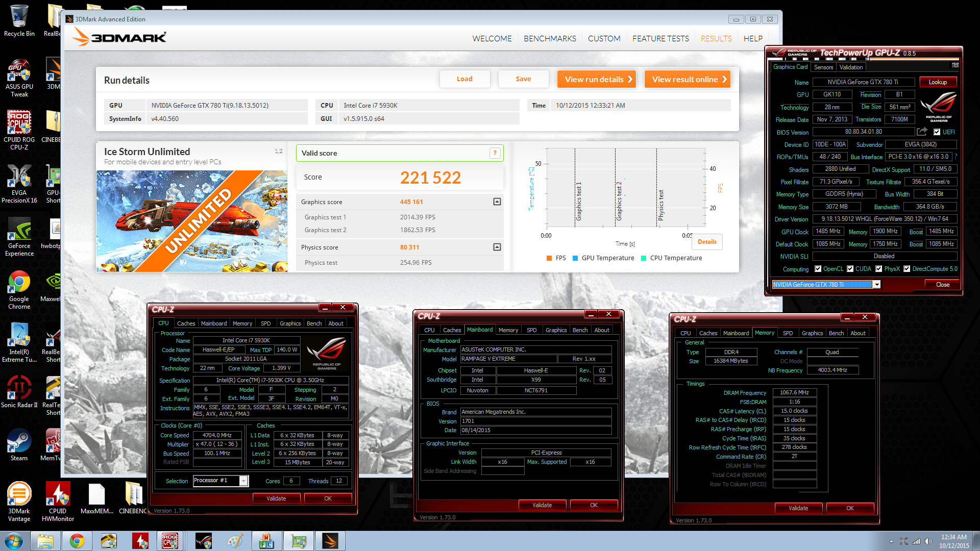Open GeForce Experience desktop icon
This screenshot has height=551, width=980.
[x=19, y=237]
